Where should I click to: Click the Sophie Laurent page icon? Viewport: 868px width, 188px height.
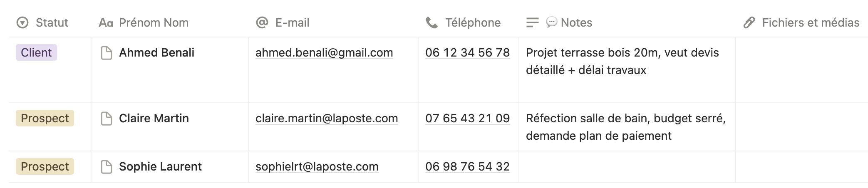(107, 167)
